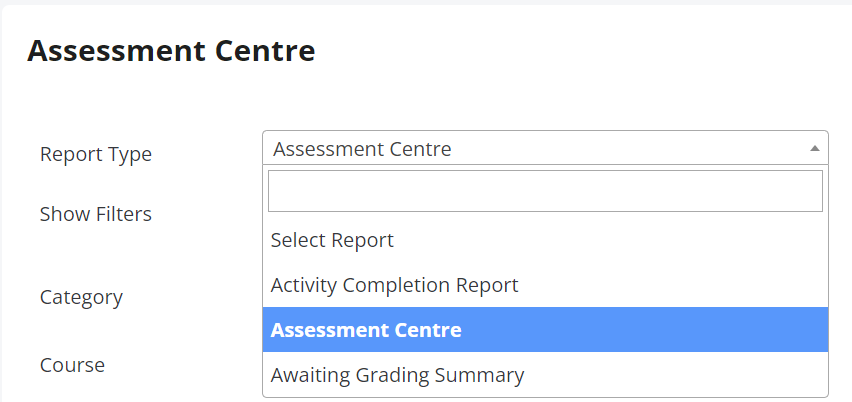Image resolution: width=852 pixels, height=402 pixels.
Task: Click the Category field label
Action: tap(81, 298)
